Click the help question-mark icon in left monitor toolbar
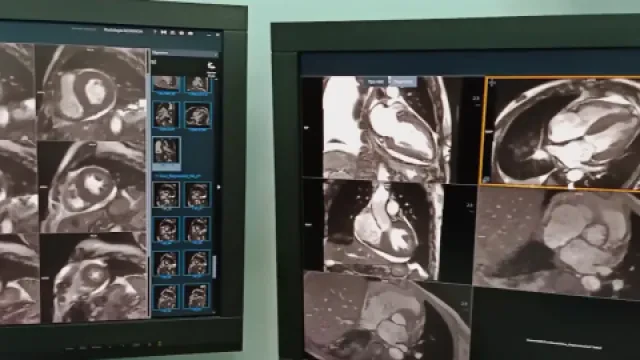This screenshot has width=640, height=360. coord(155,32)
